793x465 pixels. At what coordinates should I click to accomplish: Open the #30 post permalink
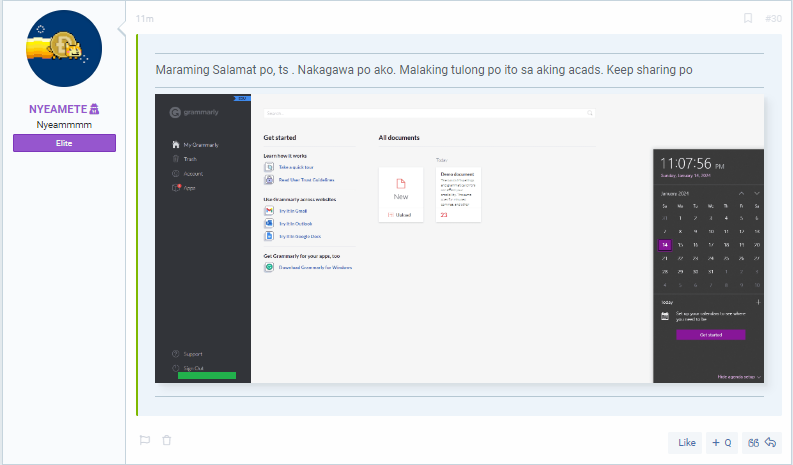pyautogui.click(x=773, y=19)
